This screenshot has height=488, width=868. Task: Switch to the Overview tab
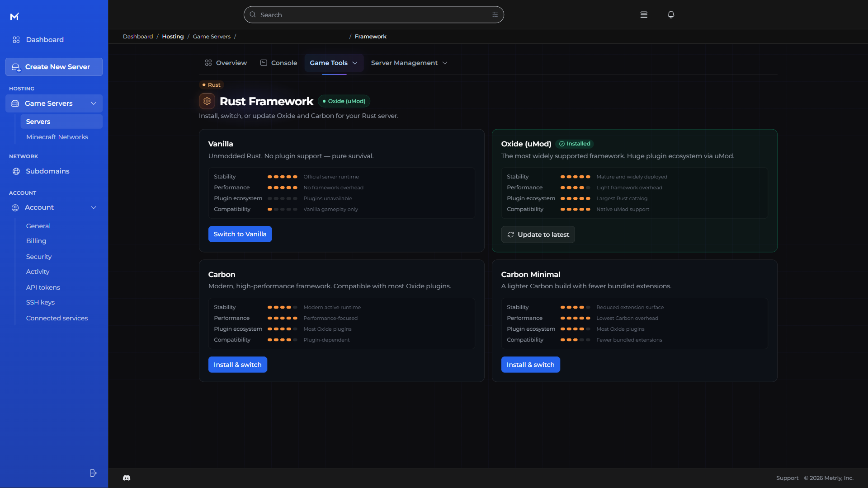tap(226, 63)
